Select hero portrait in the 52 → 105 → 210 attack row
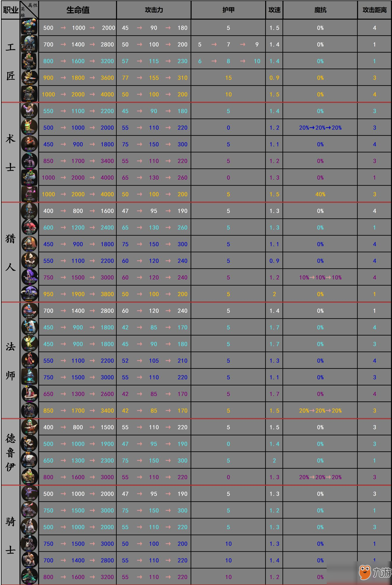The height and width of the screenshot is (585, 392). coord(29,360)
